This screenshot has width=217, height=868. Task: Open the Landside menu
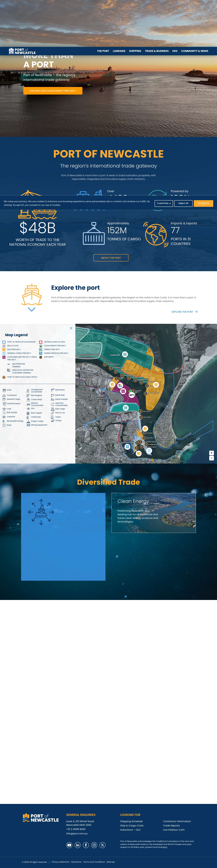click(x=119, y=51)
